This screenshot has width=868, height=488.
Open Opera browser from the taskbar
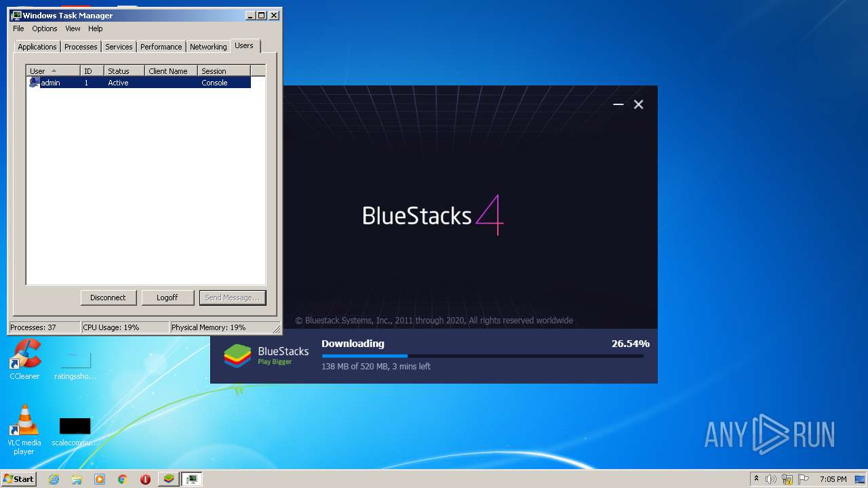[x=145, y=479]
